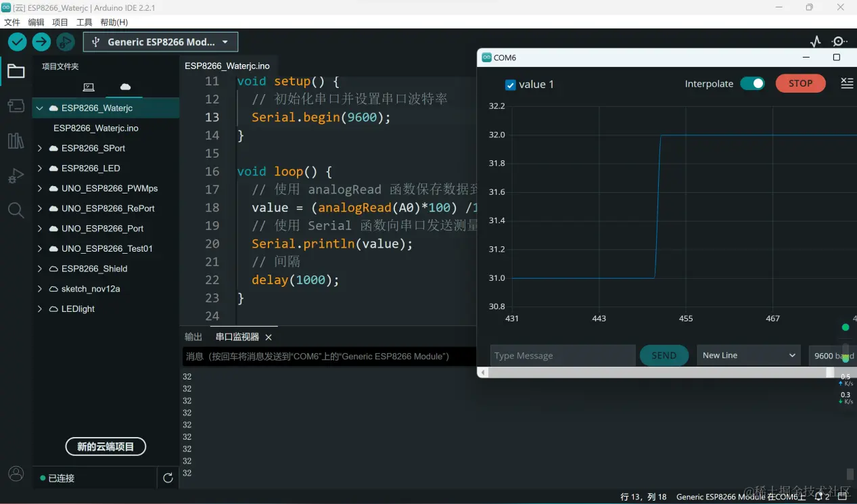Open the Library Manager books icon
This screenshot has width=857, height=504.
[16, 141]
